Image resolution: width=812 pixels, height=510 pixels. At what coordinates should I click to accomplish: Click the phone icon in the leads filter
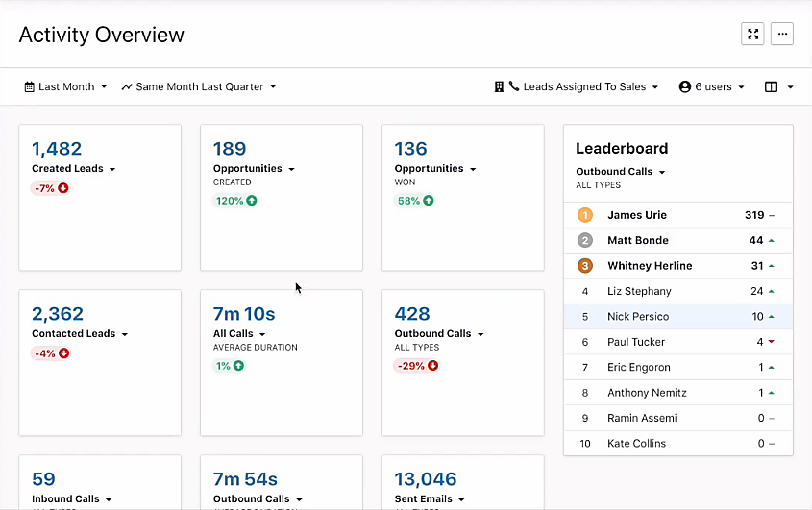pyautogui.click(x=514, y=85)
